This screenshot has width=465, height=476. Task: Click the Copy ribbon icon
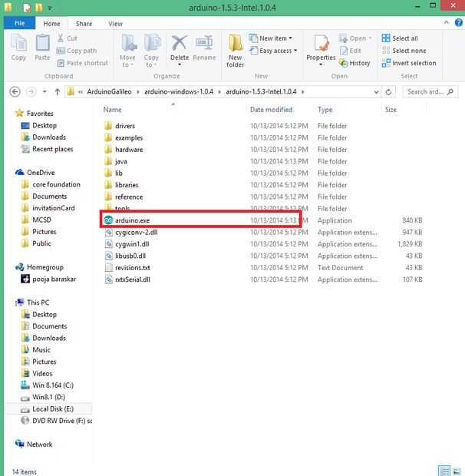click(19, 47)
